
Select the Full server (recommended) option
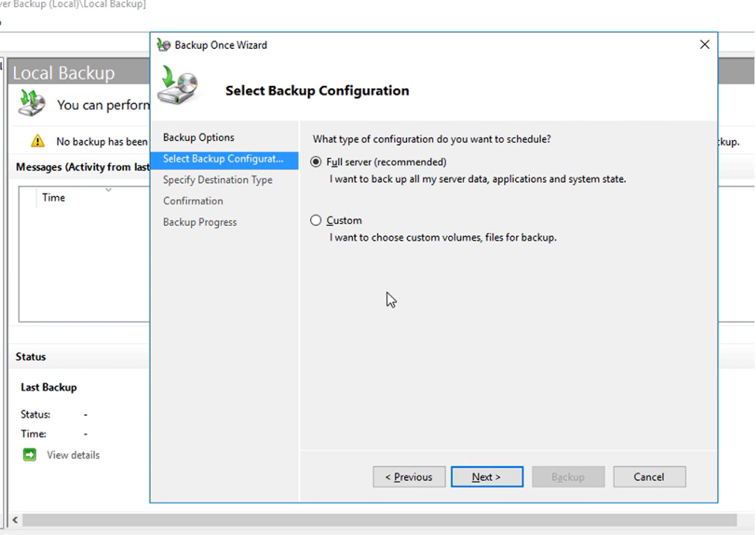[x=316, y=162]
